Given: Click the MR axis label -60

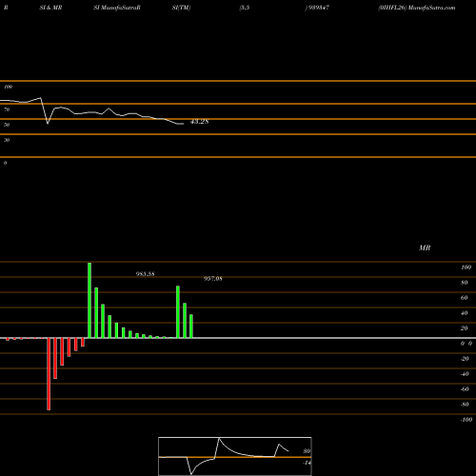Looking at the screenshot, I should (465, 389).
